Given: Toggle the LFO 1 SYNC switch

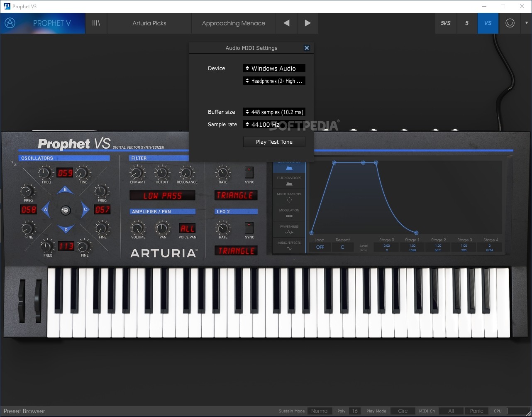Looking at the screenshot, I should [249, 172].
